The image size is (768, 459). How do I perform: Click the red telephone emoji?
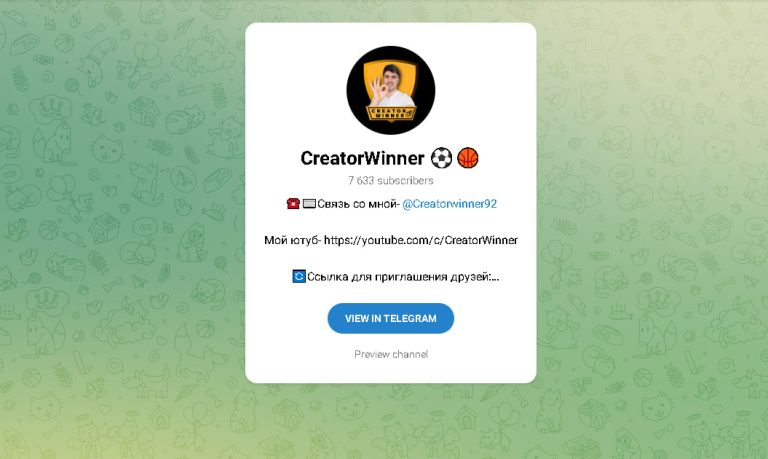293,204
